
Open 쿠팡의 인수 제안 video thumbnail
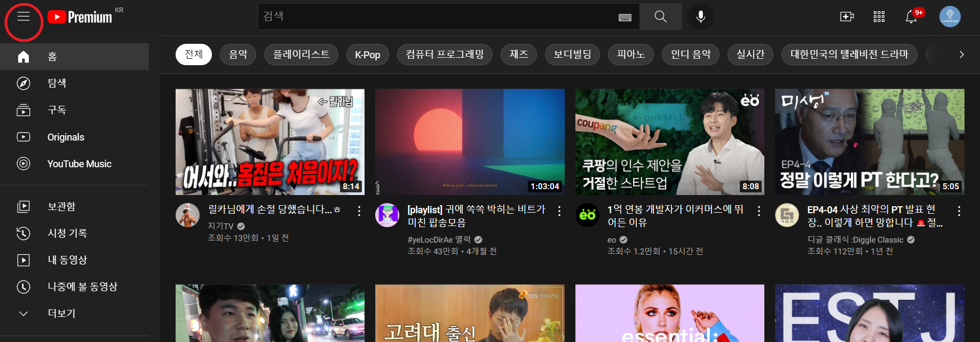(x=670, y=142)
